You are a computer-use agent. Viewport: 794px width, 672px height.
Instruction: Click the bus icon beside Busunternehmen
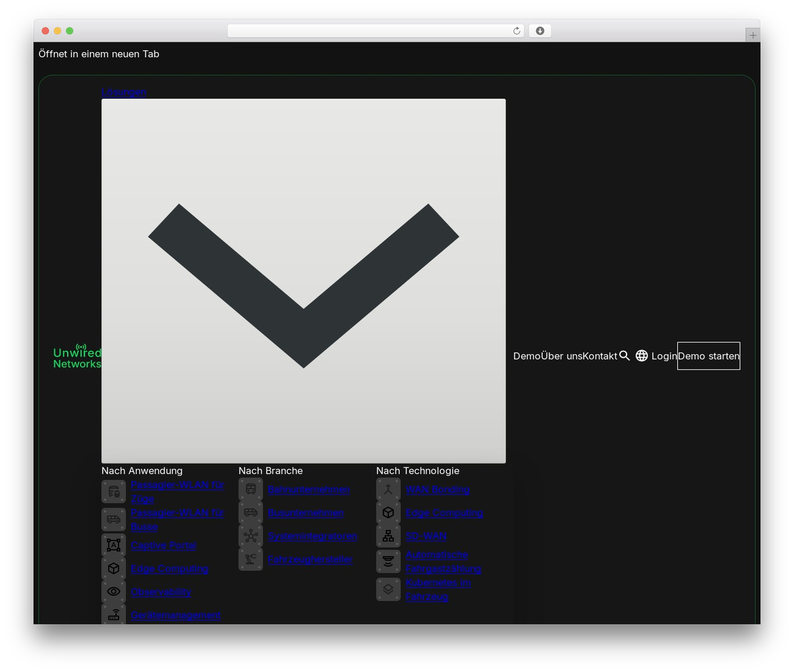(x=251, y=513)
